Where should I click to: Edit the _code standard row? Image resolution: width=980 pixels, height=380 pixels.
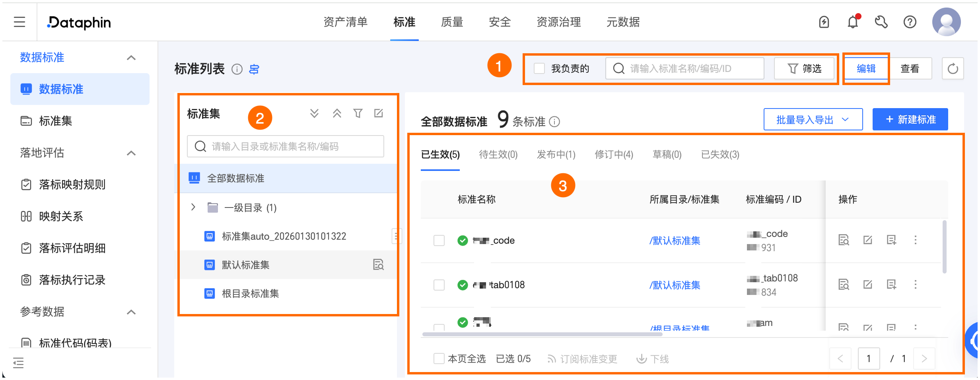click(x=867, y=240)
